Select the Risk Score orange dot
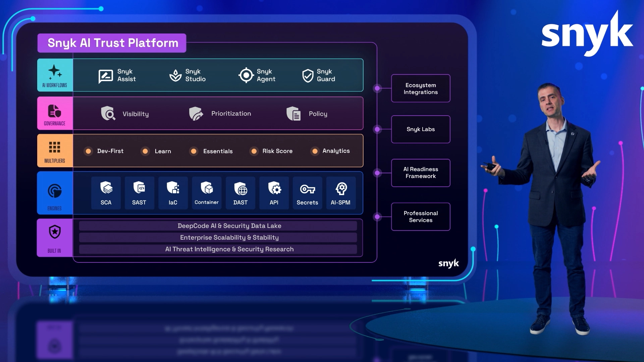This screenshot has height=362, width=644. [x=254, y=151]
